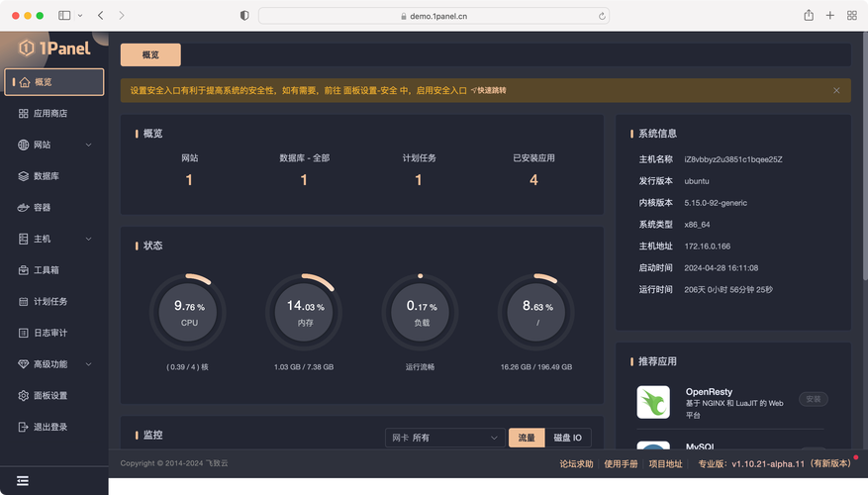Open 计划任务 cron jobs sidebar icon
This screenshot has width=868, height=495.
(x=24, y=302)
